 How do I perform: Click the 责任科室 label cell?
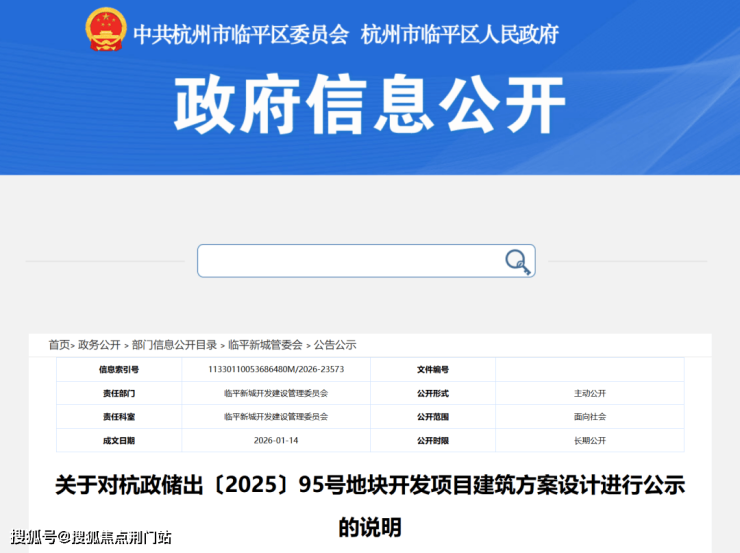pyautogui.click(x=119, y=417)
